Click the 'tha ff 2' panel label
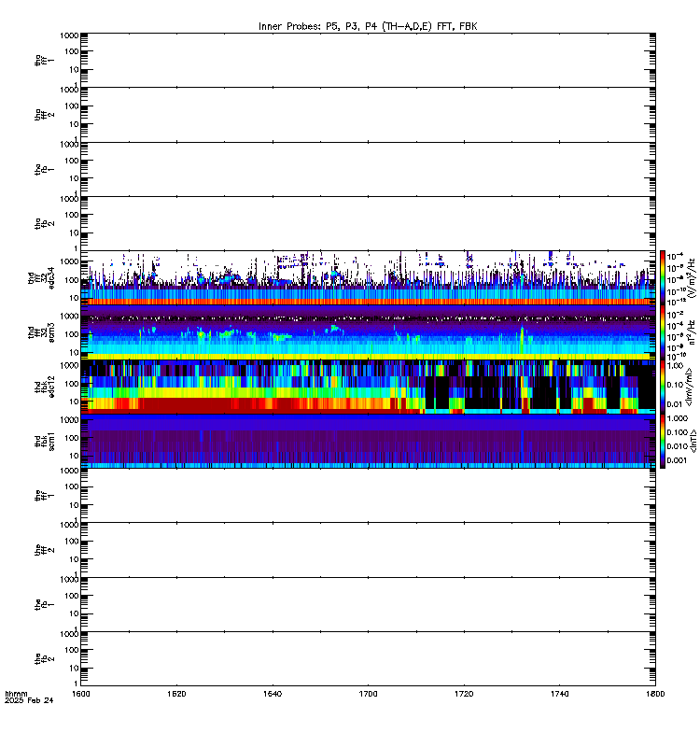700x747 pixels. [44, 115]
